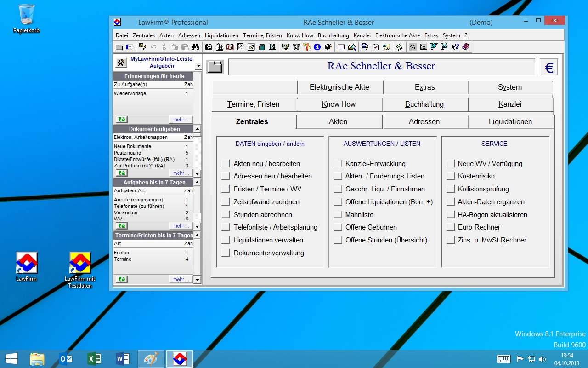Check the 'Akten neu / bearbeiten' box
The width and height of the screenshot is (588, 368).
click(x=225, y=163)
